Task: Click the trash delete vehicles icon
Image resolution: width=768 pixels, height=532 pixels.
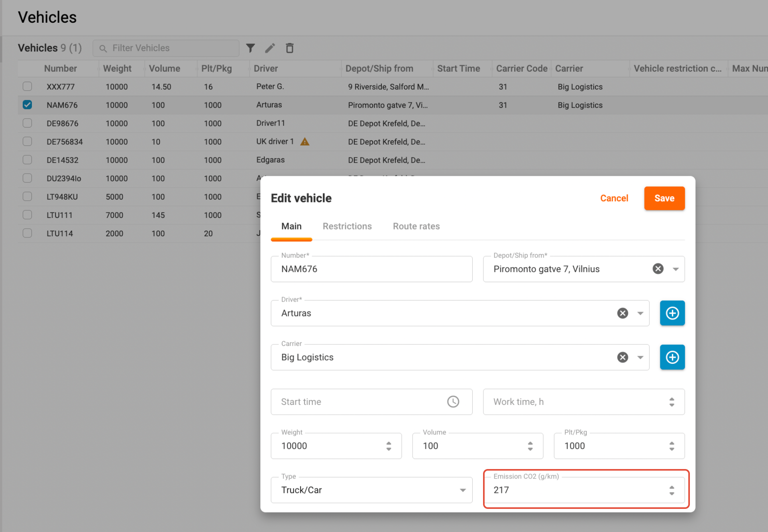Action: pyautogui.click(x=290, y=48)
